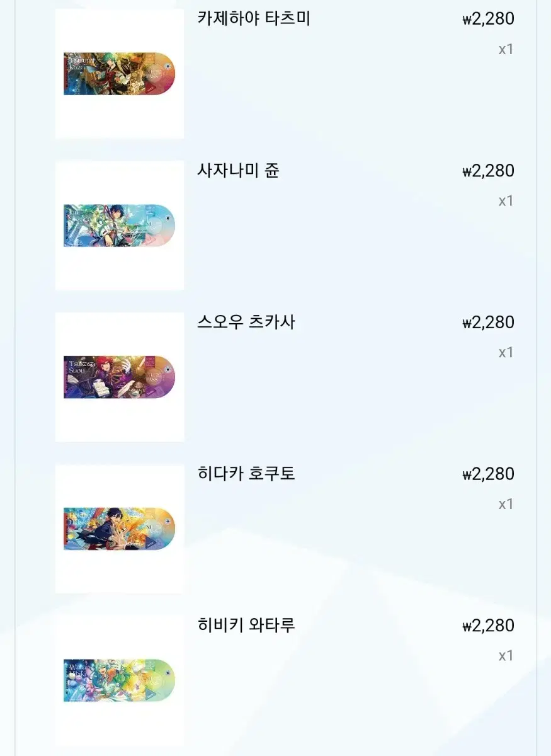
Task: Open the 카제하야 타츠미 product thumbnail
Action: pos(120,74)
